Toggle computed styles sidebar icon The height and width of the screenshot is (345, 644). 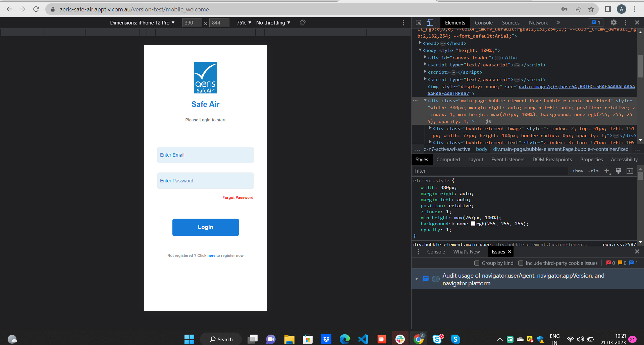(x=630, y=171)
